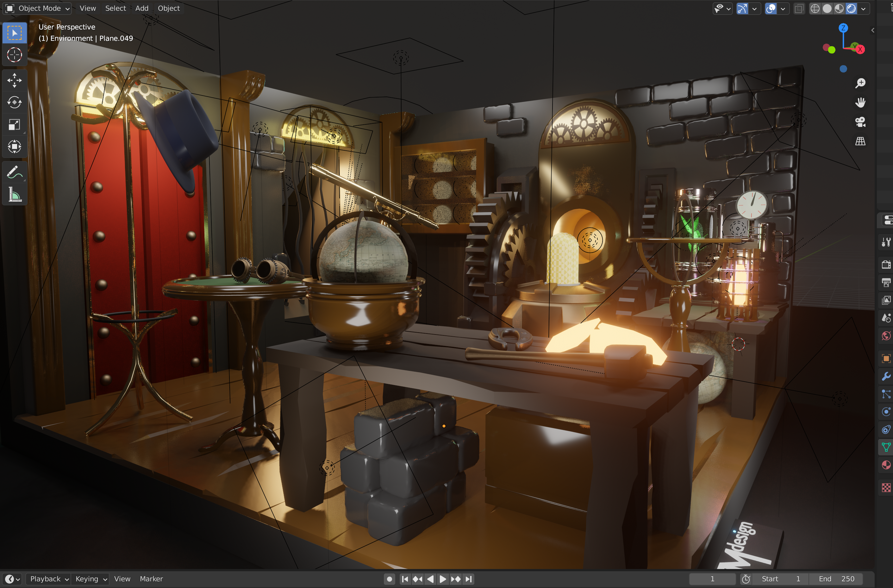
Task: Toggle Show Overlays button in header
Action: coord(771,8)
